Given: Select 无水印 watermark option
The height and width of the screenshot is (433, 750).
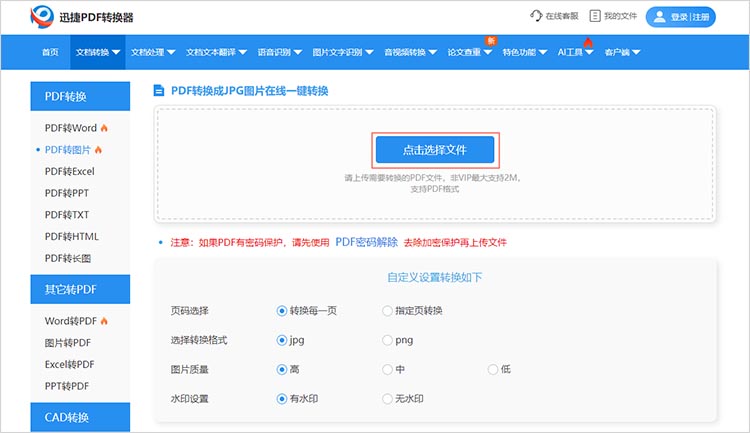Looking at the screenshot, I should 388,398.
